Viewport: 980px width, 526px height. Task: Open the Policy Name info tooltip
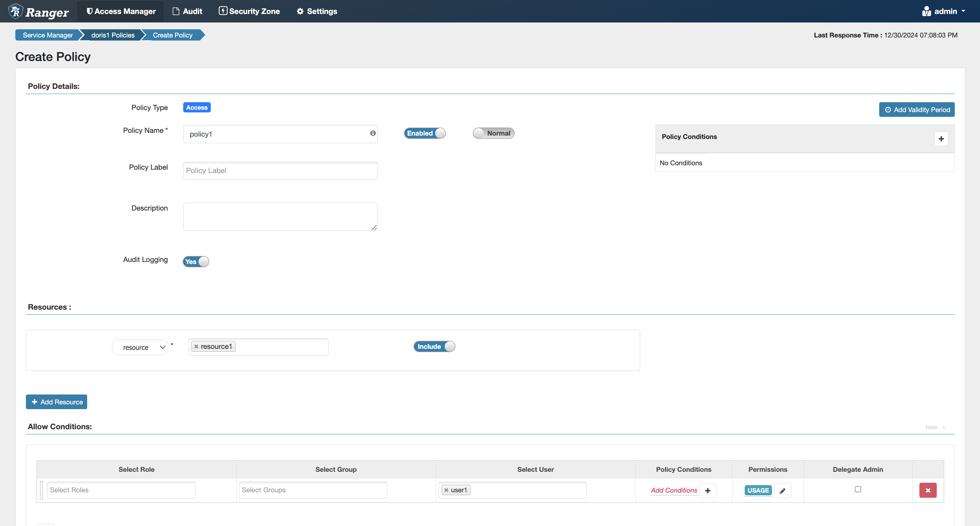coord(372,134)
